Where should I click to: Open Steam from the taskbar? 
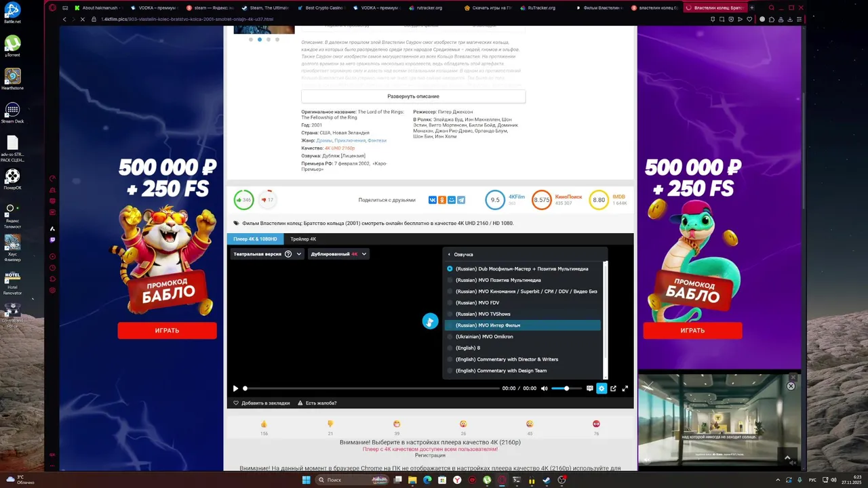coord(547,480)
